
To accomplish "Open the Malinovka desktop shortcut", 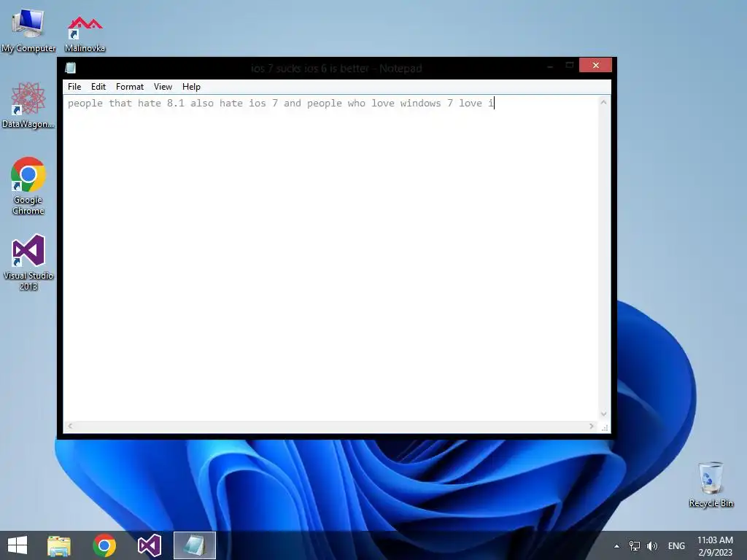I will tap(85, 34).
